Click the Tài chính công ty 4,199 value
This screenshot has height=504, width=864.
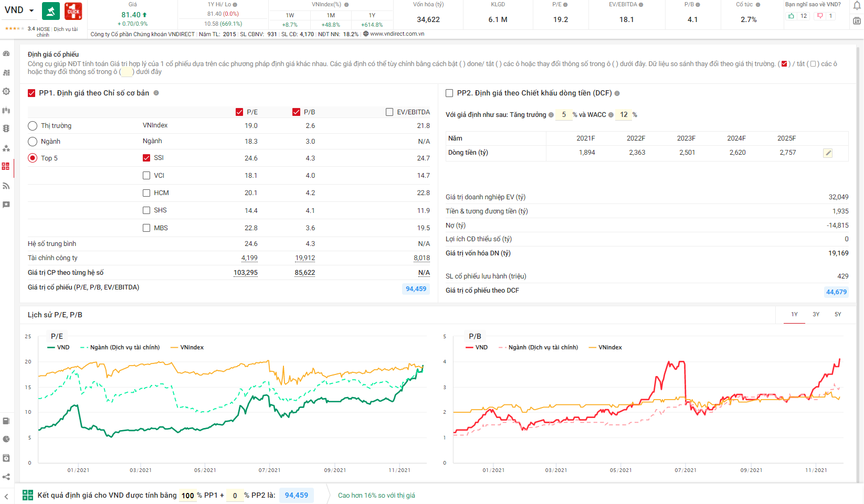[249, 258]
